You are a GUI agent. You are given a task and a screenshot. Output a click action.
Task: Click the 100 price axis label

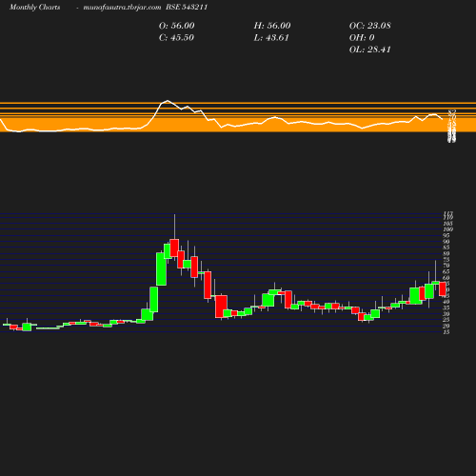point(447,229)
